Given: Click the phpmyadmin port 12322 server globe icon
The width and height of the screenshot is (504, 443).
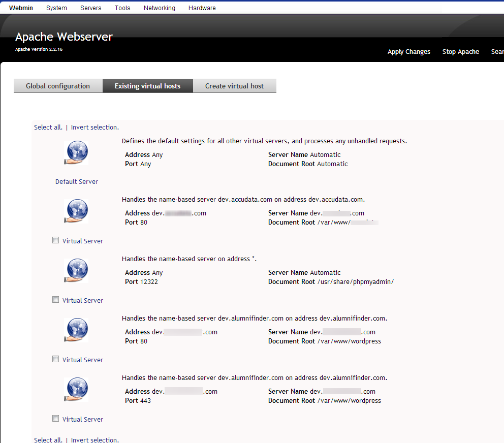Looking at the screenshot, I should point(77,271).
